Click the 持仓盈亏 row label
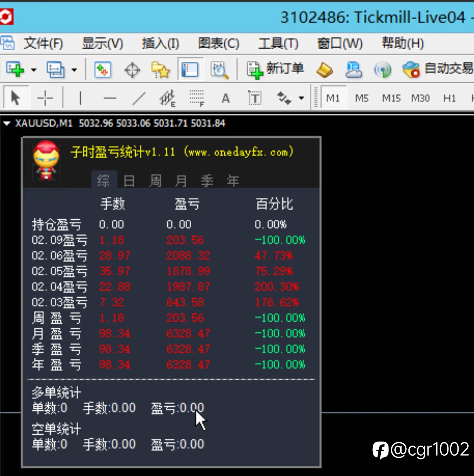 click(x=56, y=225)
